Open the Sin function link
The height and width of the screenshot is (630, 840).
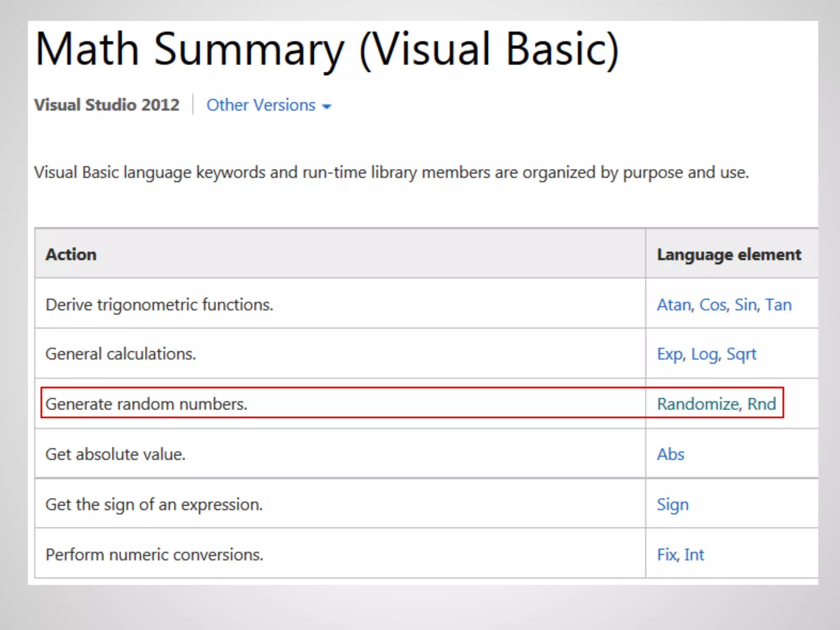click(745, 305)
